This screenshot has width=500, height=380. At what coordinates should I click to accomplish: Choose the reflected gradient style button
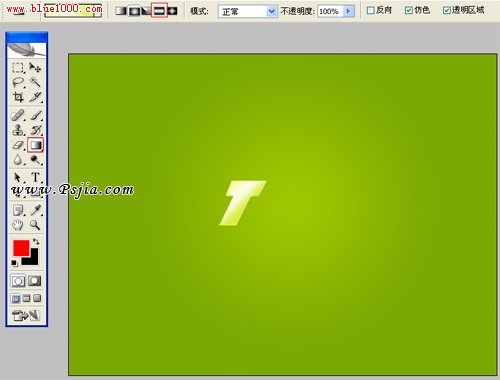pyautogui.click(x=159, y=11)
